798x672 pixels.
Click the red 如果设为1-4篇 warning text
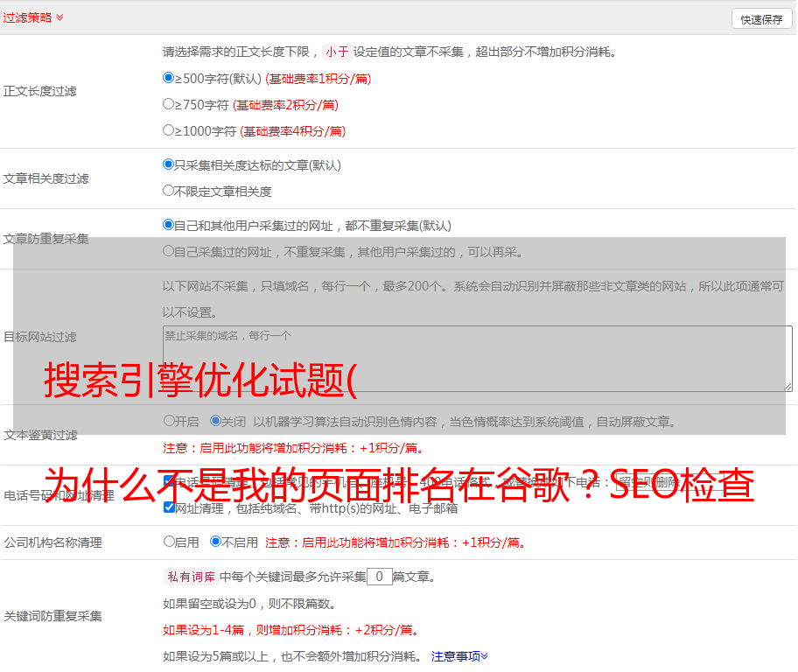coord(292,630)
